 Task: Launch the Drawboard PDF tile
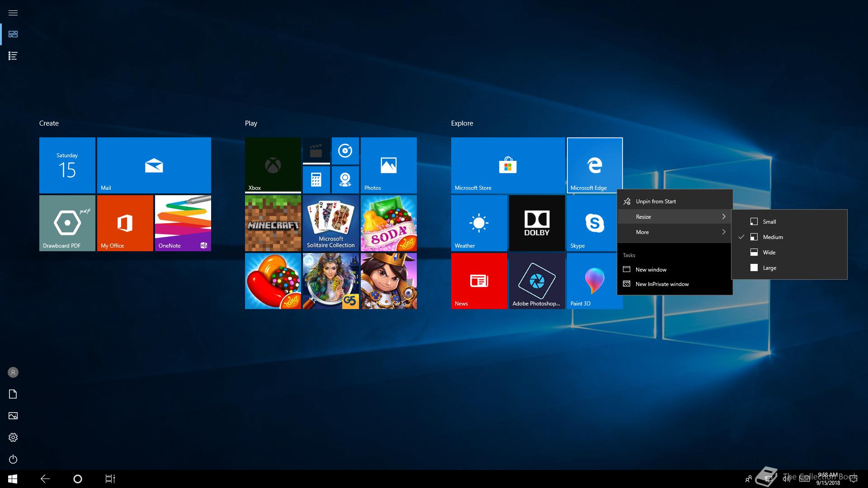(67, 223)
